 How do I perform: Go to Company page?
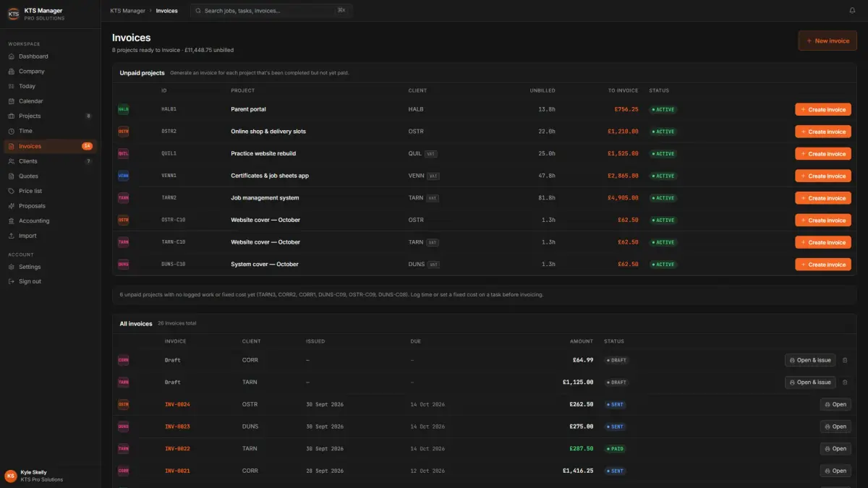50,71
